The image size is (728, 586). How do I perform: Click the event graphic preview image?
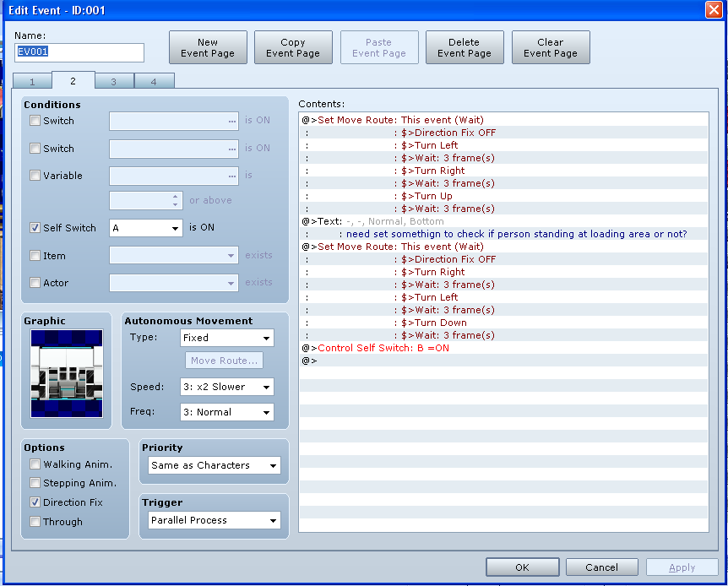66,373
